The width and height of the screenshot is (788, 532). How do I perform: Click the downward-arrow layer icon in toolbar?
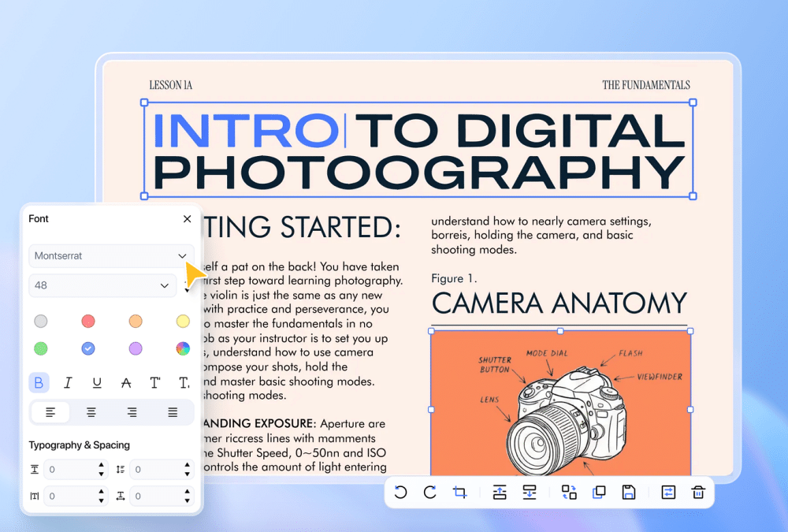(530, 492)
